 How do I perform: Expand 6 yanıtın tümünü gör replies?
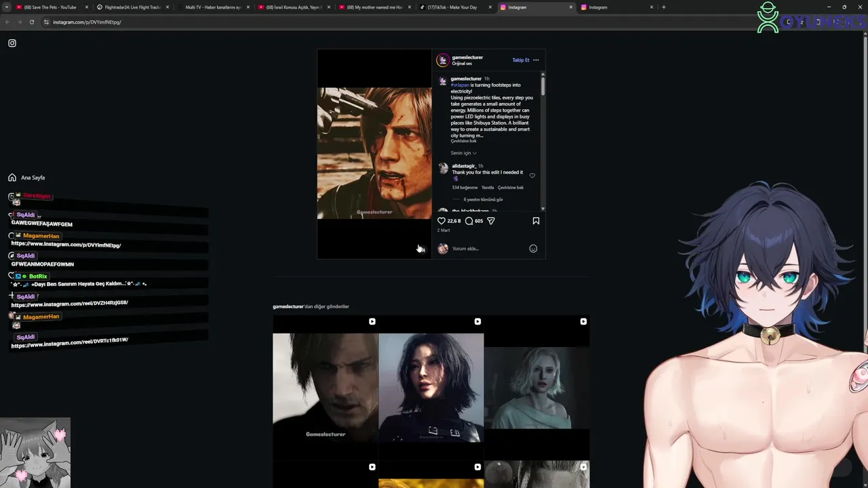point(483,200)
